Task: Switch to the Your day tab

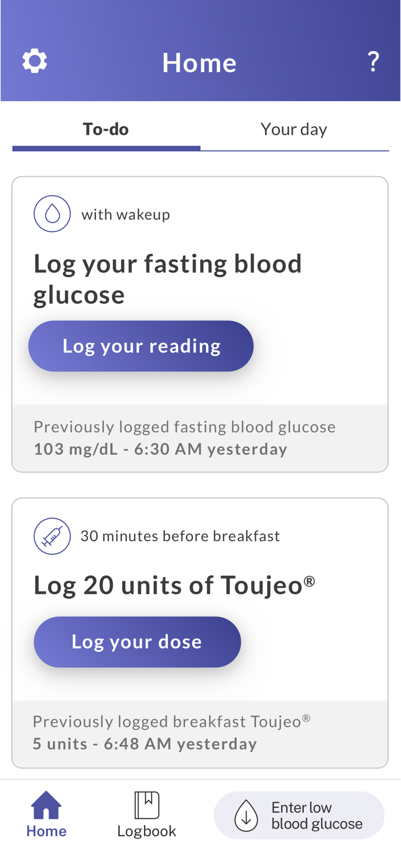Action: [x=294, y=129]
